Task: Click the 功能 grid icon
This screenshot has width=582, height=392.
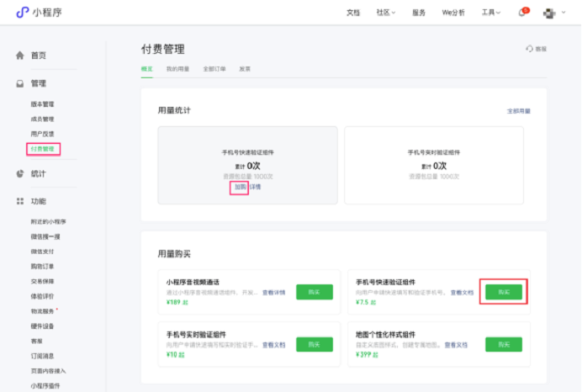Action: 20,201
